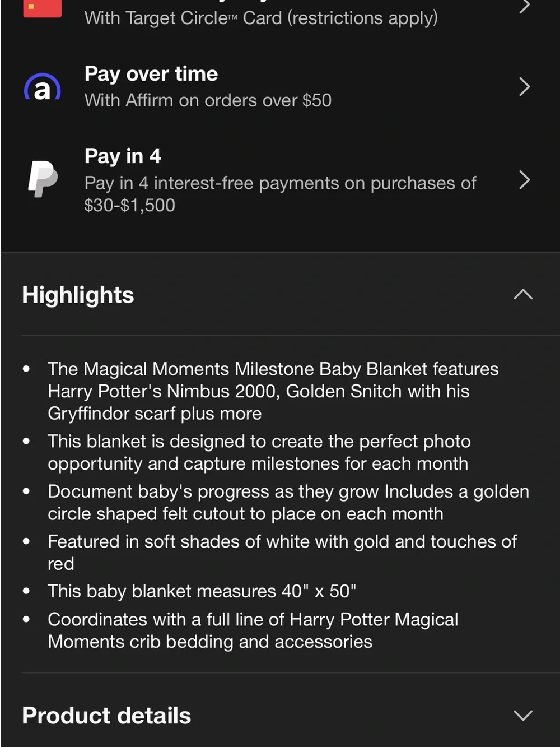Viewport: 560px width, 747px height.
Task: Open the Target Circle Card chevron arrow
Action: click(524, 7)
